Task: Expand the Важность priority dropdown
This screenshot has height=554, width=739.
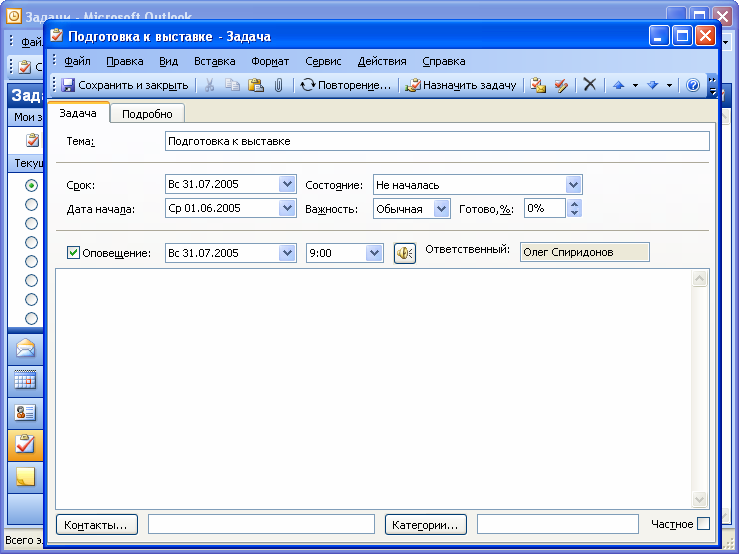Action: tap(441, 209)
